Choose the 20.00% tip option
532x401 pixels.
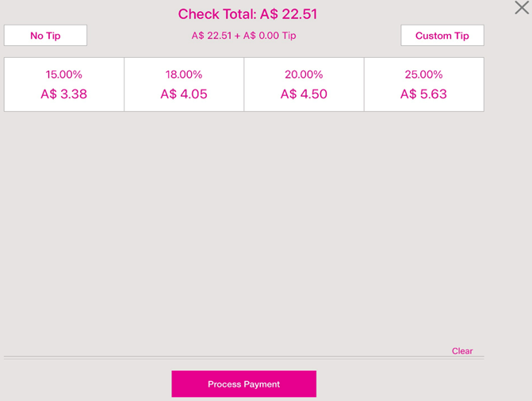coord(304,74)
